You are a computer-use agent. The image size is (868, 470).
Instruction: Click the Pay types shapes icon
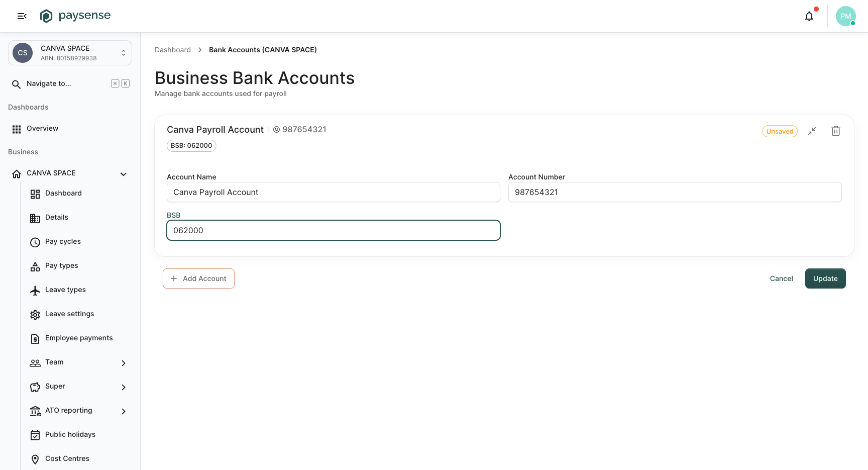(x=35, y=266)
